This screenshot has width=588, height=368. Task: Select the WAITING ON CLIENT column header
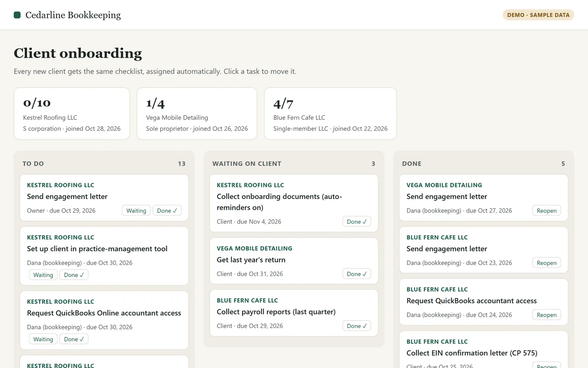point(247,164)
